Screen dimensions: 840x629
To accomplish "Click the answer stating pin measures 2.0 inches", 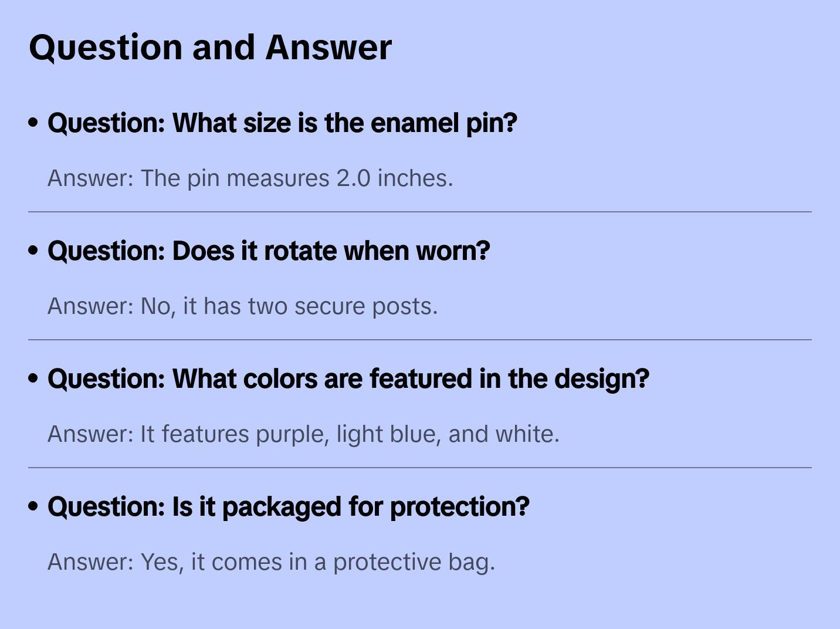I will (250, 178).
